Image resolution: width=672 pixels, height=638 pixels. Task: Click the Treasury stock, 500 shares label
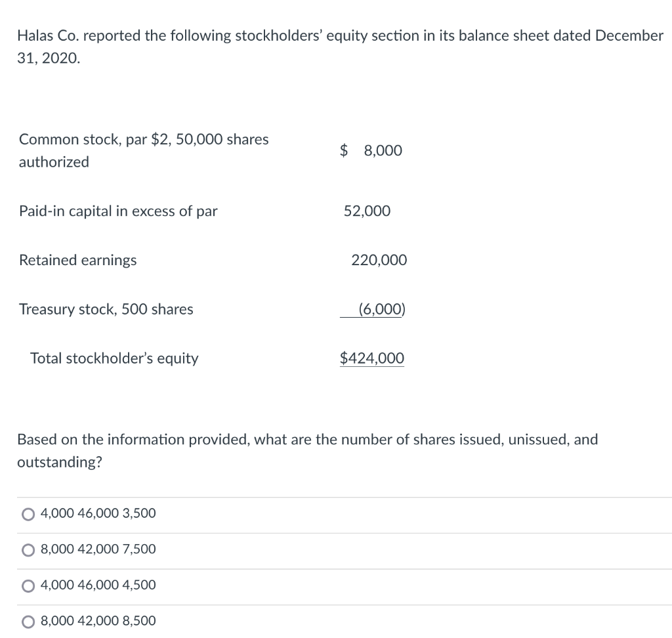coord(106,309)
